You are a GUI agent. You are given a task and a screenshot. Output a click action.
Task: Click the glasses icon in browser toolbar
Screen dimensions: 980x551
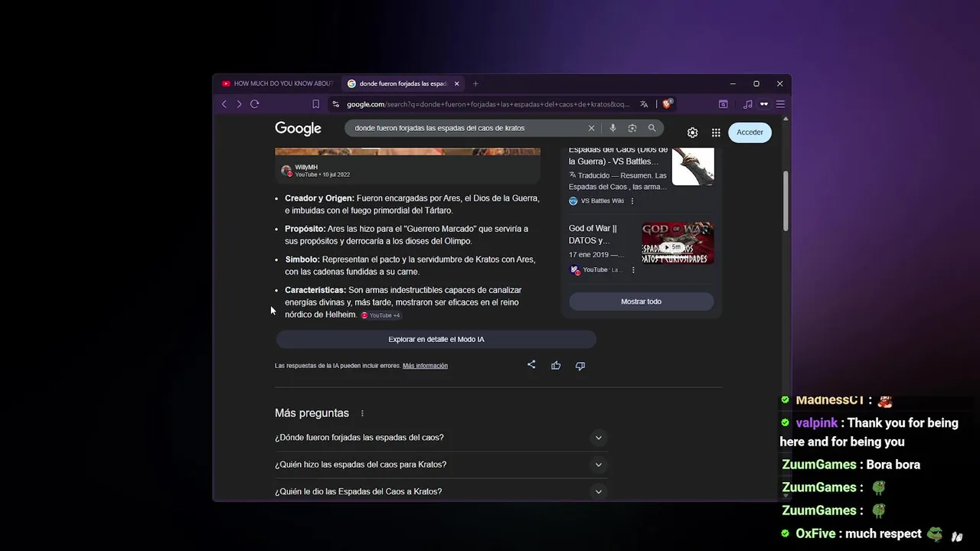click(x=764, y=104)
